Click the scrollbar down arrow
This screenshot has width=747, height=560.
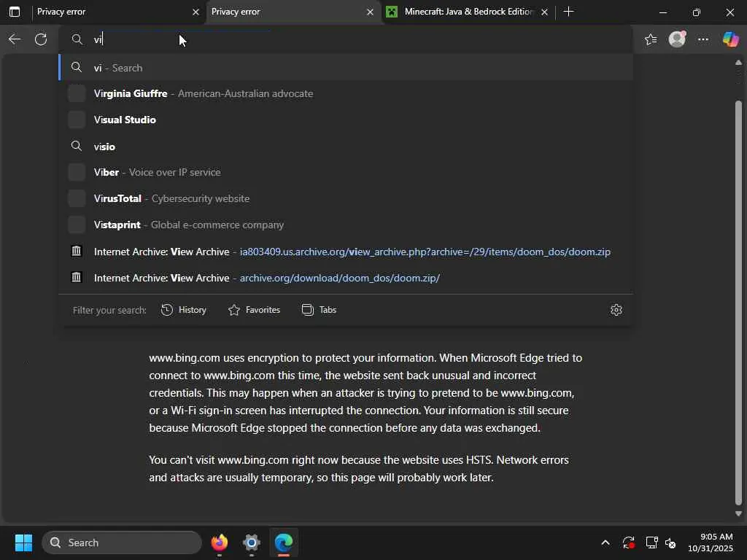738,514
